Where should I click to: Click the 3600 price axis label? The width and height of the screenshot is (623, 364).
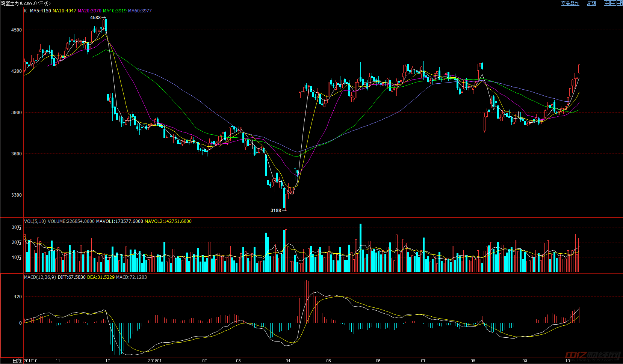pyautogui.click(x=17, y=154)
